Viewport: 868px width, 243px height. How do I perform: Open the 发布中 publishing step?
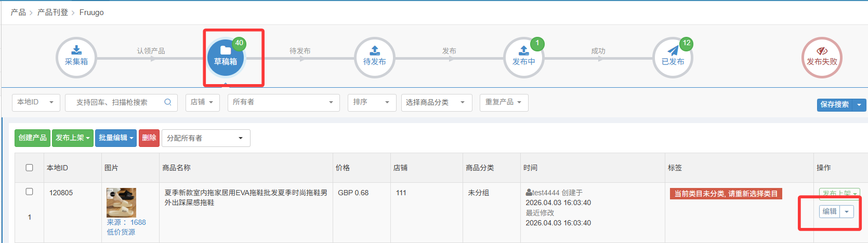coord(523,57)
